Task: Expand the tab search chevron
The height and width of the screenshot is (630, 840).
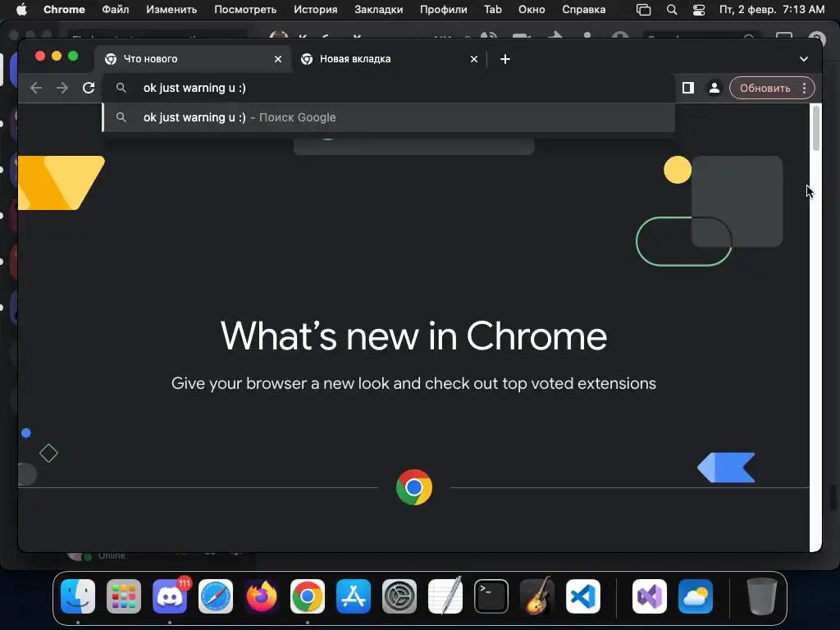Action: [x=804, y=59]
